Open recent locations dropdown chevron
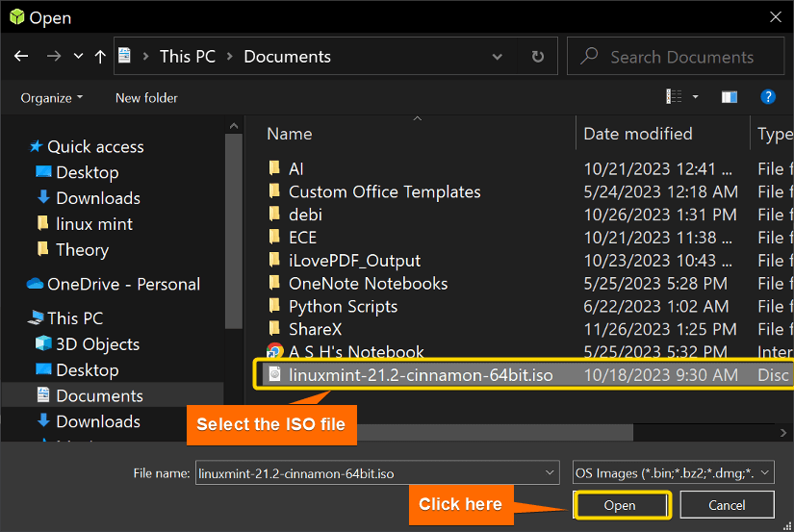Image resolution: width=794 pixels, height=532 pixels. tap(78, 56)
